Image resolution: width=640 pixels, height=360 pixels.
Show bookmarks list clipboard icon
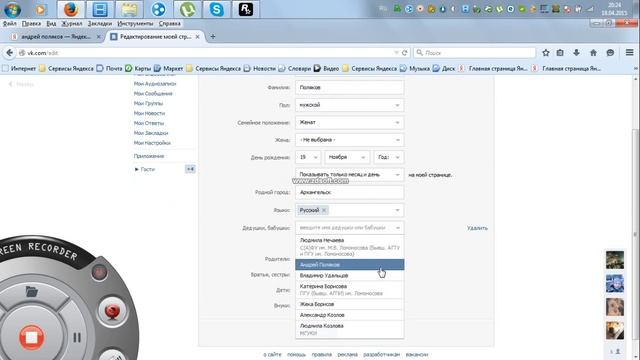click(560, 53)
